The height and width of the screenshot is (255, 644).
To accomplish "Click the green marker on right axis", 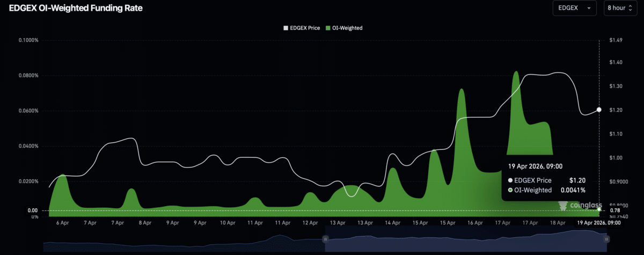I will pyautogui.click(x=599, y=210).
